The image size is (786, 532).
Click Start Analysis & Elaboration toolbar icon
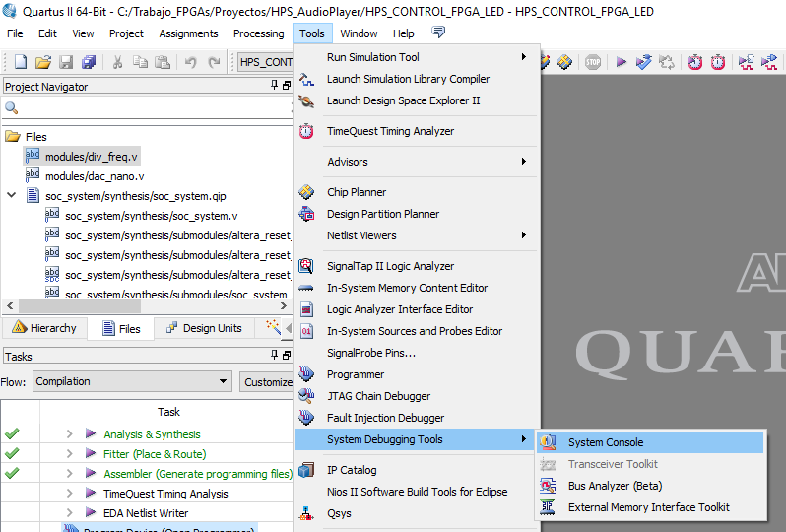tap(643, 62)
